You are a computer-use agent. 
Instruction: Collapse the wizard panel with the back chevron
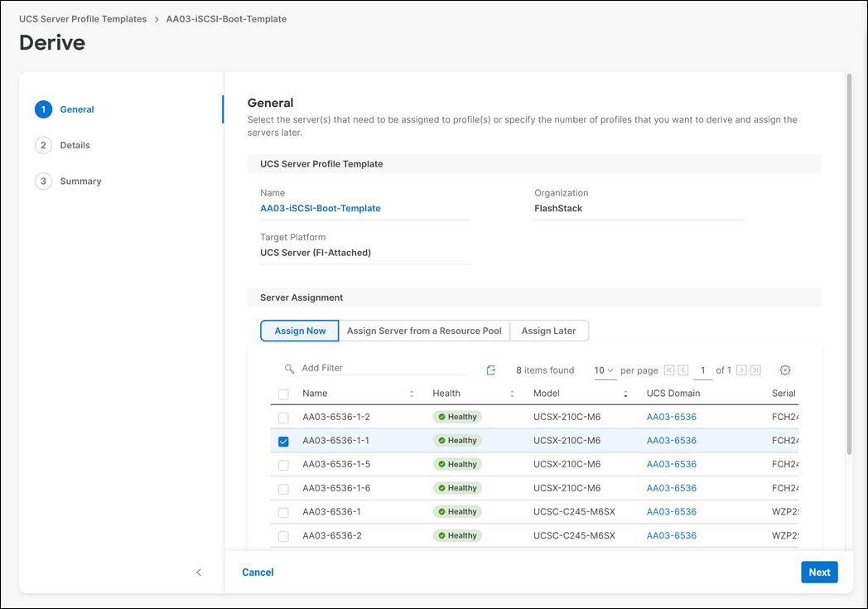point(199,572)
